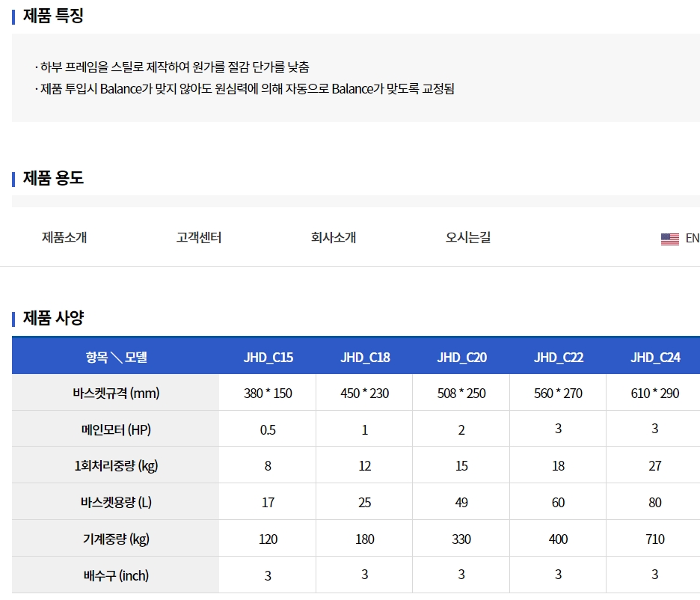The width and height of the screenshot is (700, 600).
Task: Switch language via the EN link
Action: (x=693, y=239)
